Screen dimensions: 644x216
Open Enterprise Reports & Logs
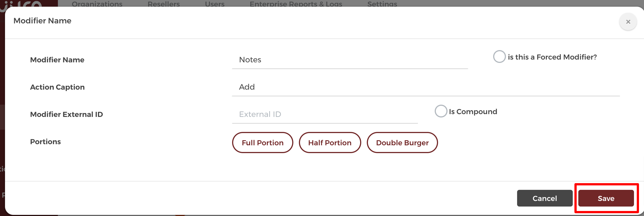296,4
